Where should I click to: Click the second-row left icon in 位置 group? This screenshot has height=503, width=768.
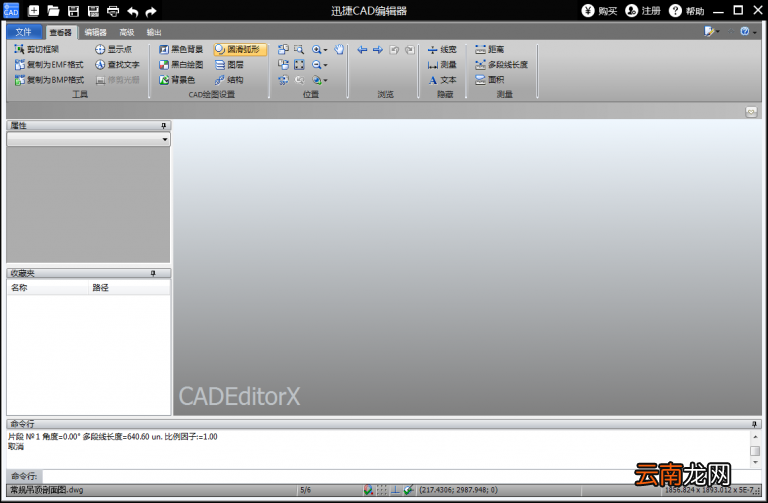283,64
